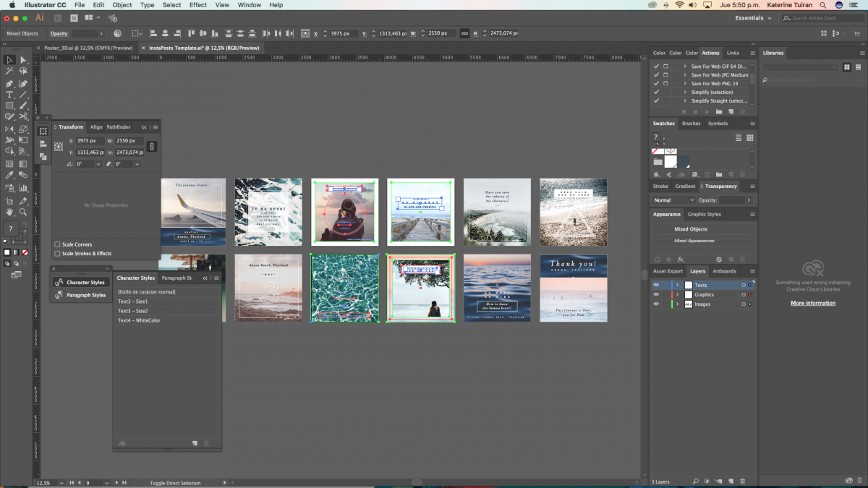Screen dimensions: 868x488
Task: Open the Object menu
Action: [122, 5]
